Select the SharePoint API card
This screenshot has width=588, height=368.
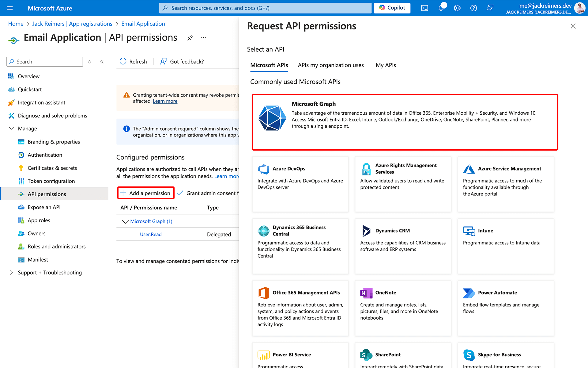[403, 356]
